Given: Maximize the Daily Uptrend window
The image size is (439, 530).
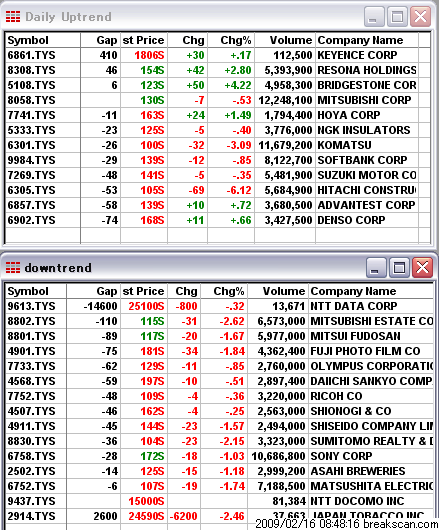Looking at the screenshot, I should 397,17.
